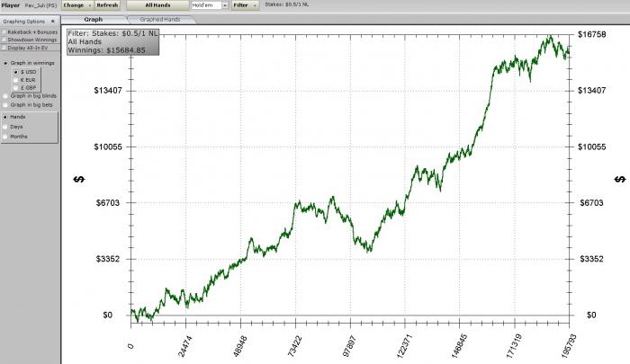630x364 pixels.
Task: Click the Refresh button
Action: tap(107, 5)
